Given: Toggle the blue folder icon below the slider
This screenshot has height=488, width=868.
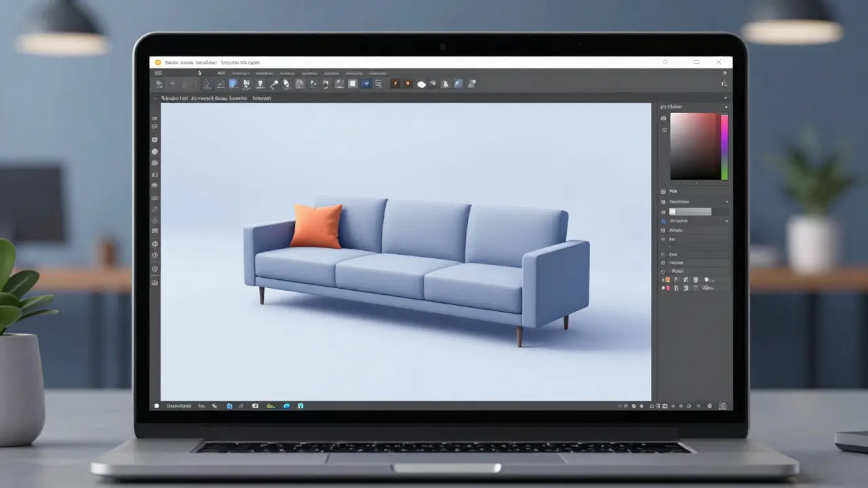Looking at the screenshot, I should (x=664, y=221).
